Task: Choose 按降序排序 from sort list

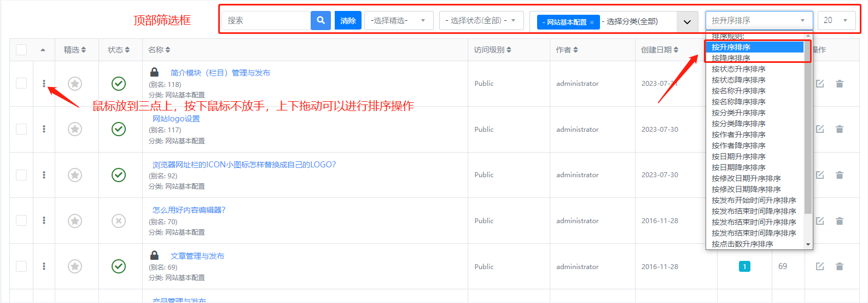Action: [x=731, y=58]
